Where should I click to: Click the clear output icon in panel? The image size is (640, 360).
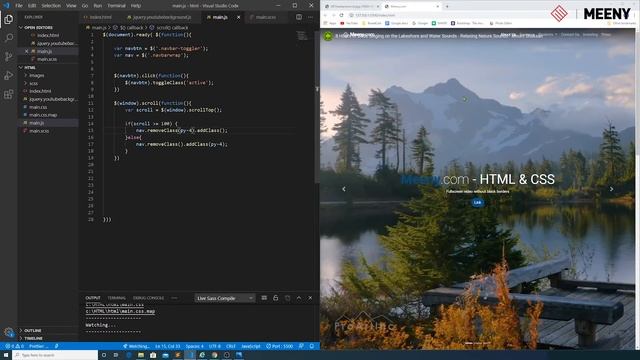(x=264, y=298)
